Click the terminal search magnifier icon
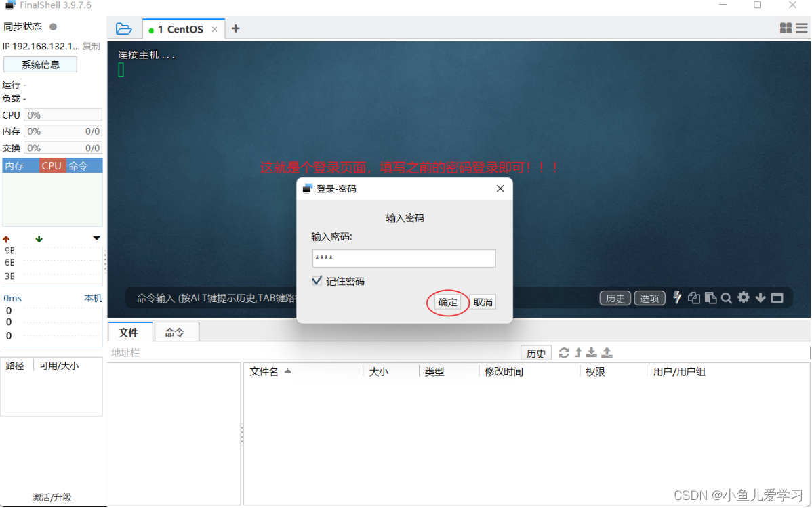812x508 pixels. [x=727, y=298]
